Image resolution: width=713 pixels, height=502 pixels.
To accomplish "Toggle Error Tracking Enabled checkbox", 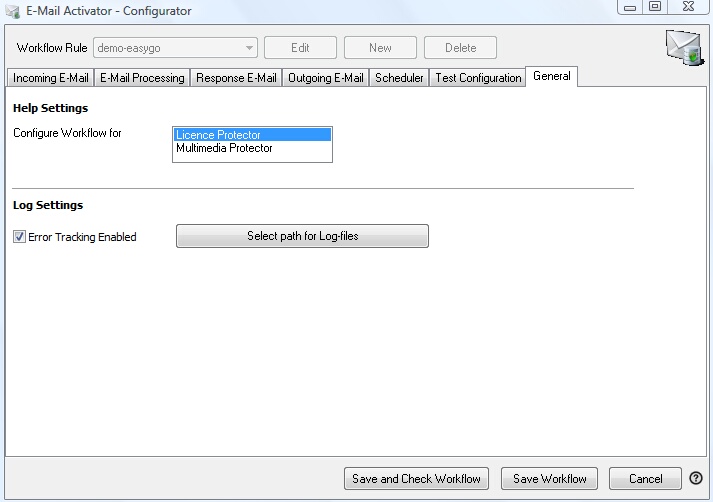I will point(19,237).
